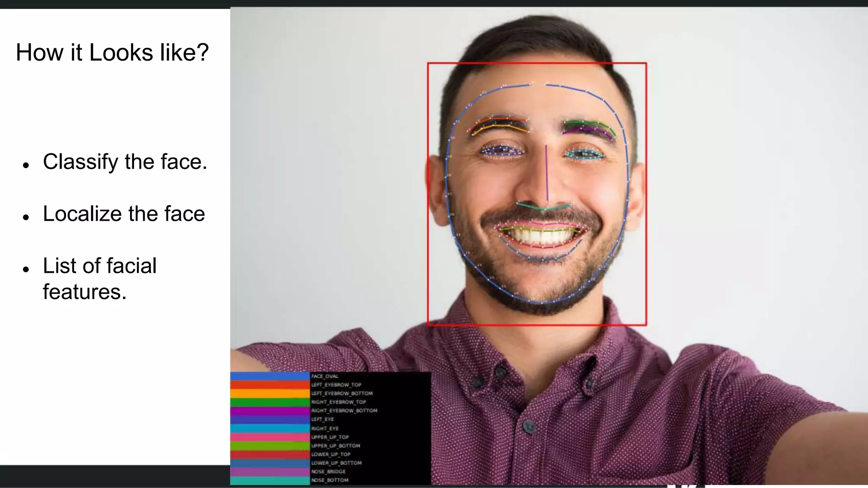Select the 'UPPER_LIP_TOP' legend label
Viewport: 868px width, 488px height.
coord(330,437)
